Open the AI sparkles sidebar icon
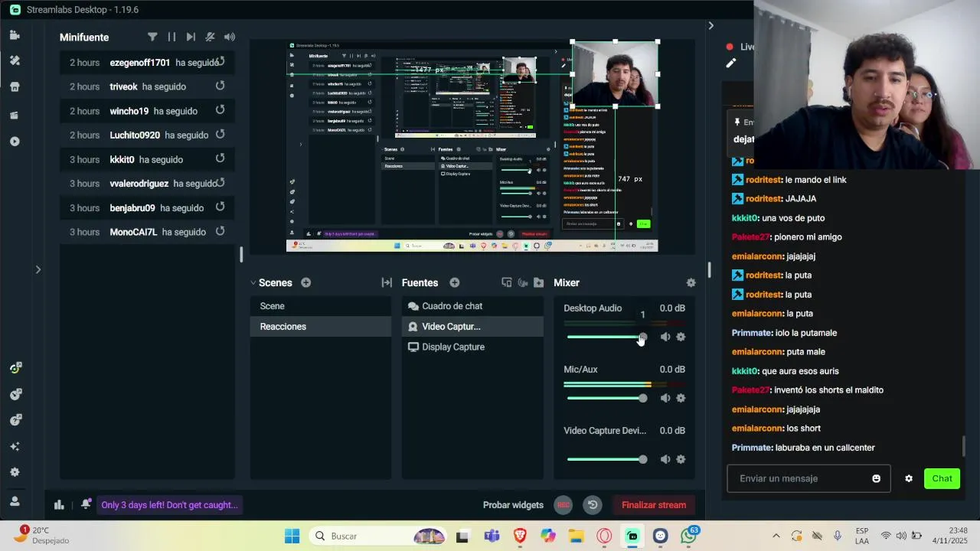Image resolution: width=980 pixels, height=551 pixels. [15, 446]
